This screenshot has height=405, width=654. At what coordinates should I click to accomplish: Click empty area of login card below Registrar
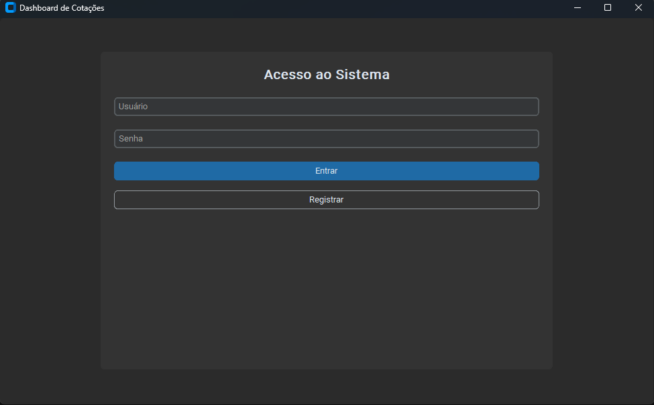click(x=326, y=288)
